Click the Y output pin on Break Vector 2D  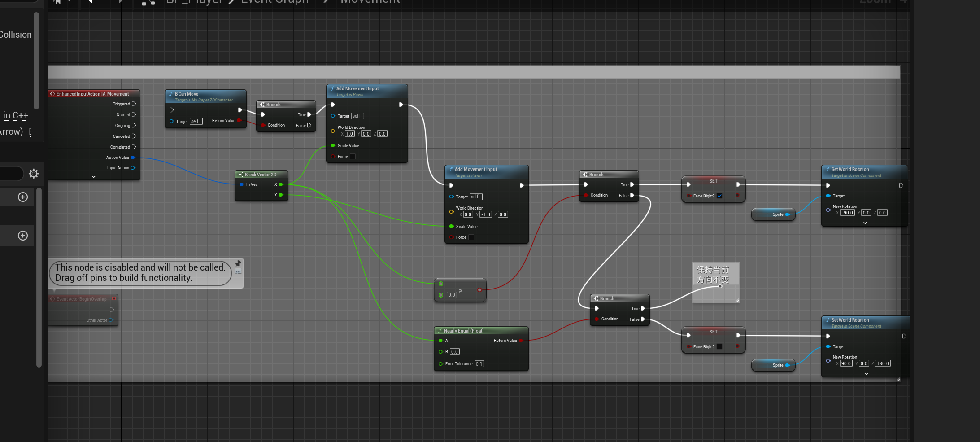pos(281,195)
